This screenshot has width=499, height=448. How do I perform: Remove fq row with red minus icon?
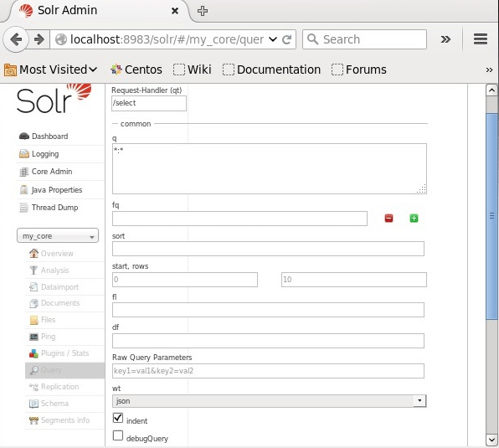coord(388,219)
